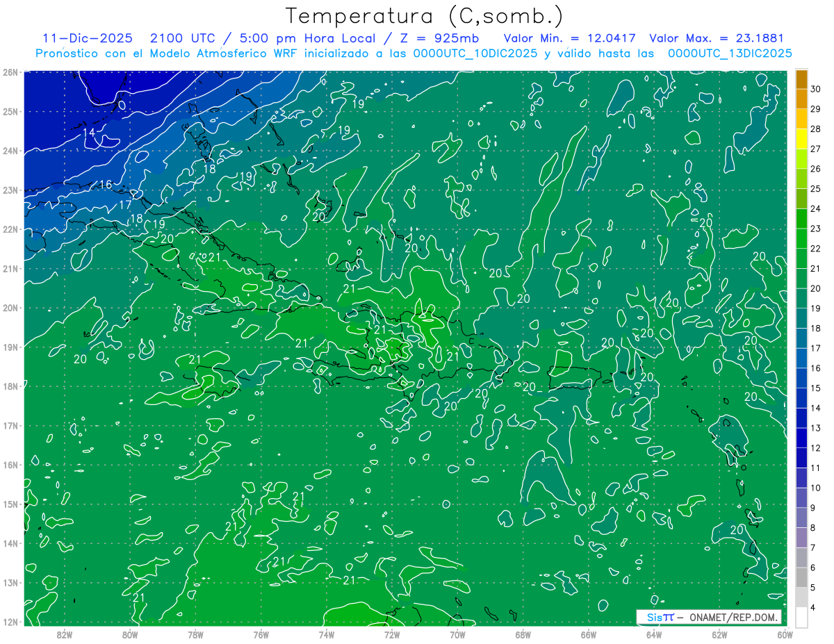The image size is (834, 644).
Task: Click the '20N' latitude axis label
Action: (10, 308)
